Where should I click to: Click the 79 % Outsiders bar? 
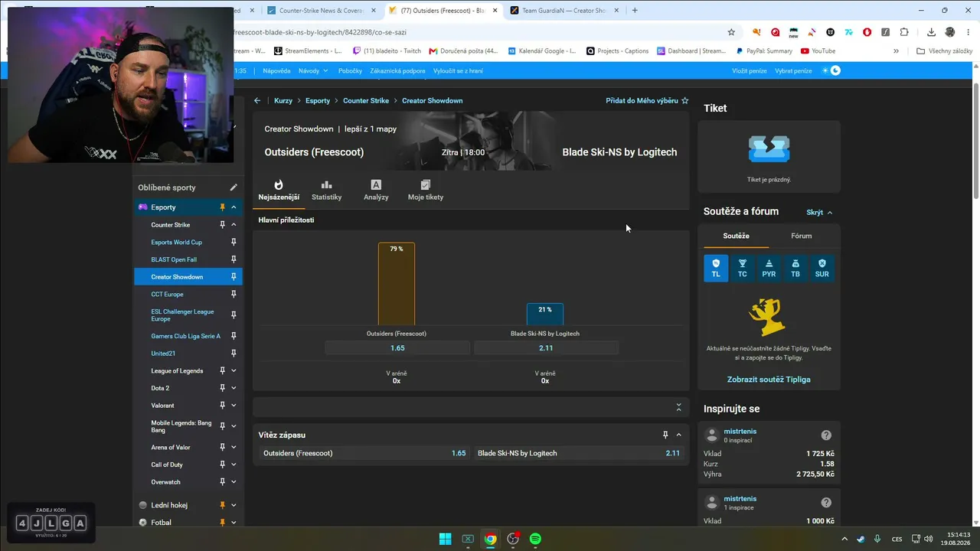click(x=397, y=284)
